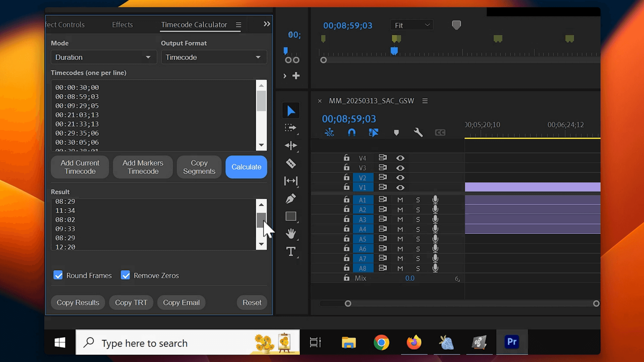Click the blue Calculate button
The height and width of the screenshot is (362, 644).
tap(246, 167)
